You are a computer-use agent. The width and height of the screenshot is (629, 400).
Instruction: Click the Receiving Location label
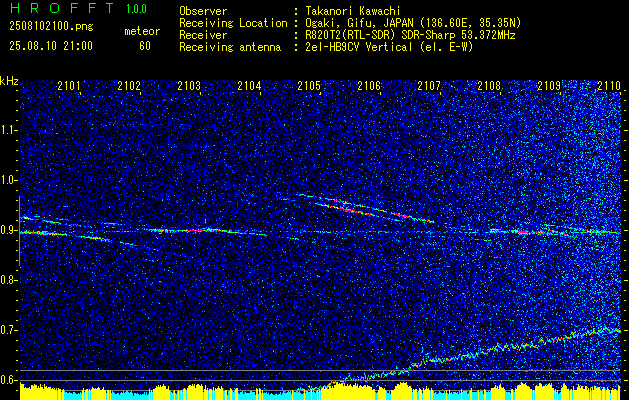click(x=233, y=23)
